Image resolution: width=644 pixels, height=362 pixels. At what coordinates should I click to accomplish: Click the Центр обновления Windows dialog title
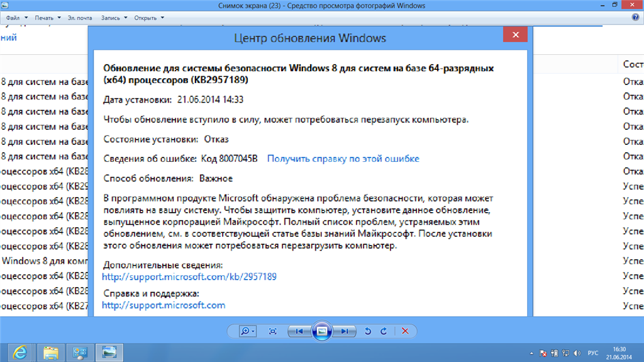click(x=310, y=38)
